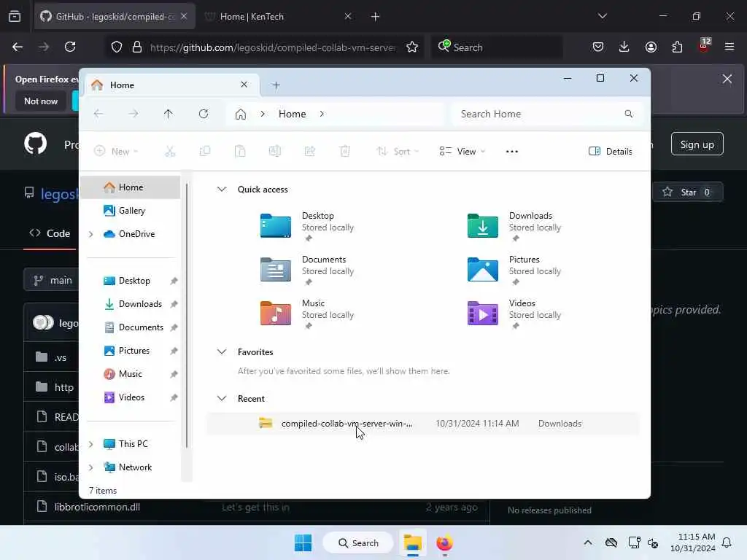This screenshot has height=560, width=747.
Task: Go up one folder with the Up arrow
Action: (x=169, y=114)
